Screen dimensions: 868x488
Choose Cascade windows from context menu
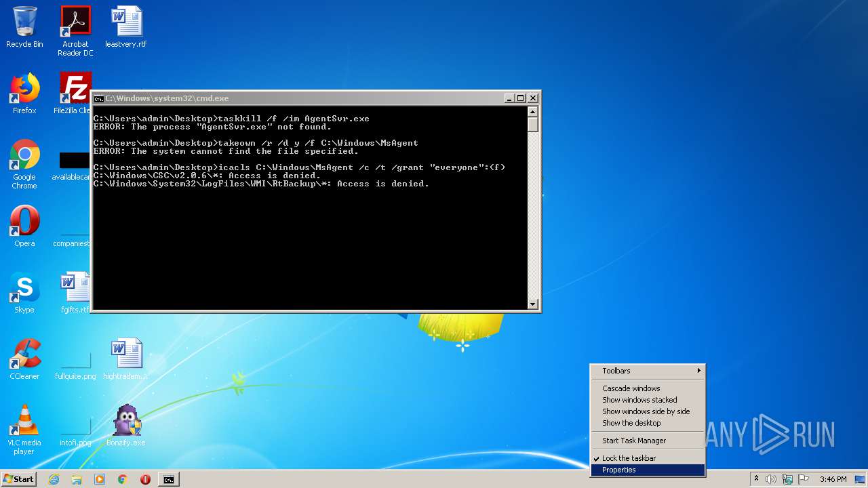(648, 388)
